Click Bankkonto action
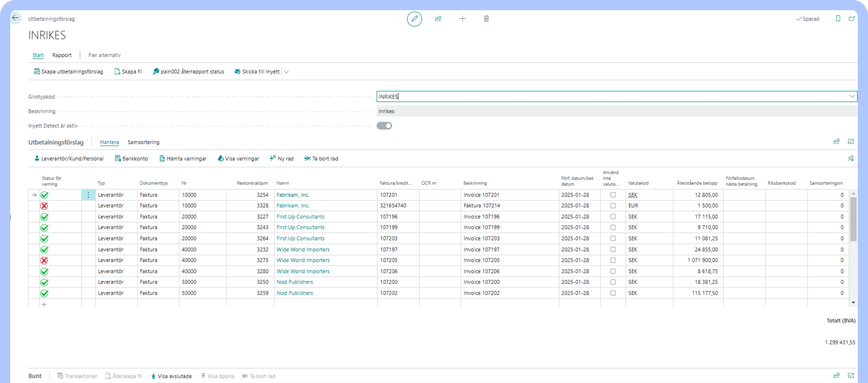 (131, 159)
